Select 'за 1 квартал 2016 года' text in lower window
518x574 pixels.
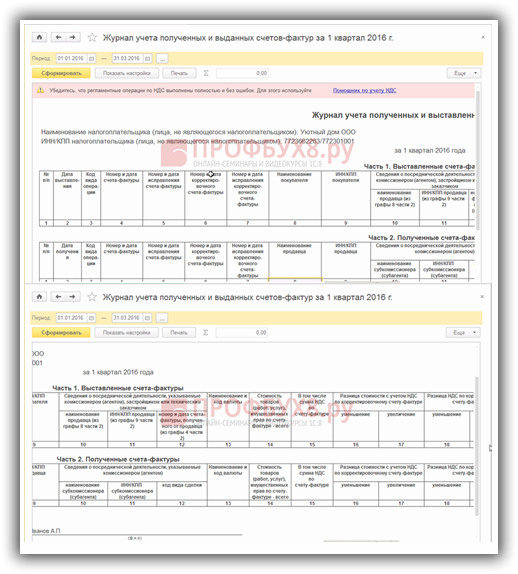tap(118, 372)
